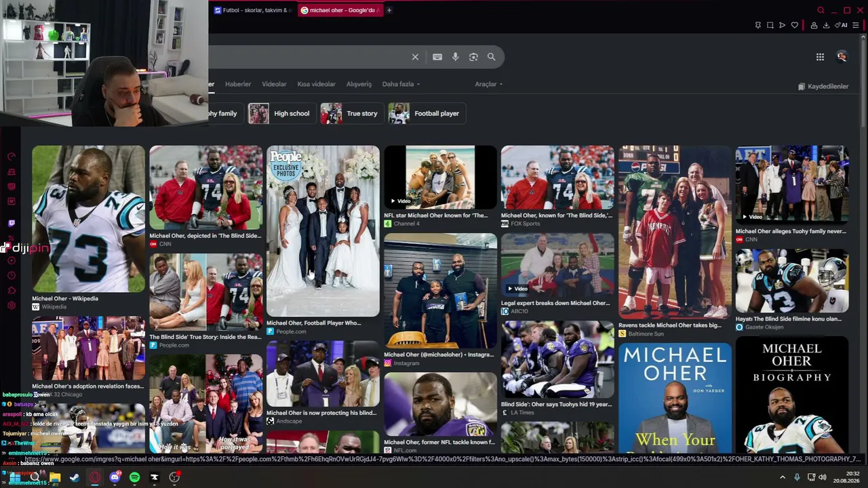Open the history clock icon in sidebar
Screen dimensions: 868x488
click(x=11, y=276)
